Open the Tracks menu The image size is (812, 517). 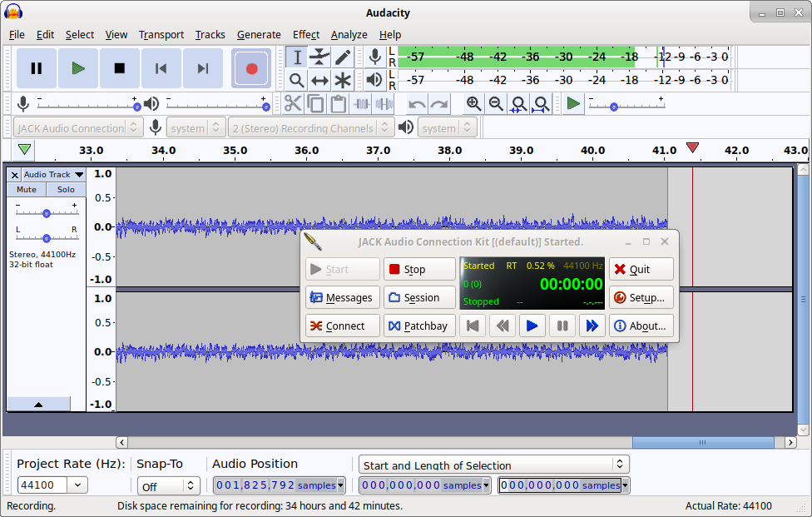210,35
